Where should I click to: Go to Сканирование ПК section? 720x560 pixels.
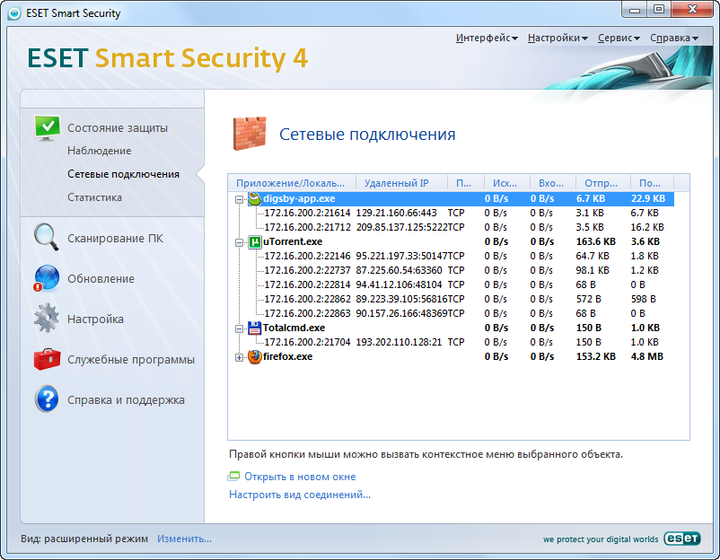pyautogui.click(x=115, y=238)
